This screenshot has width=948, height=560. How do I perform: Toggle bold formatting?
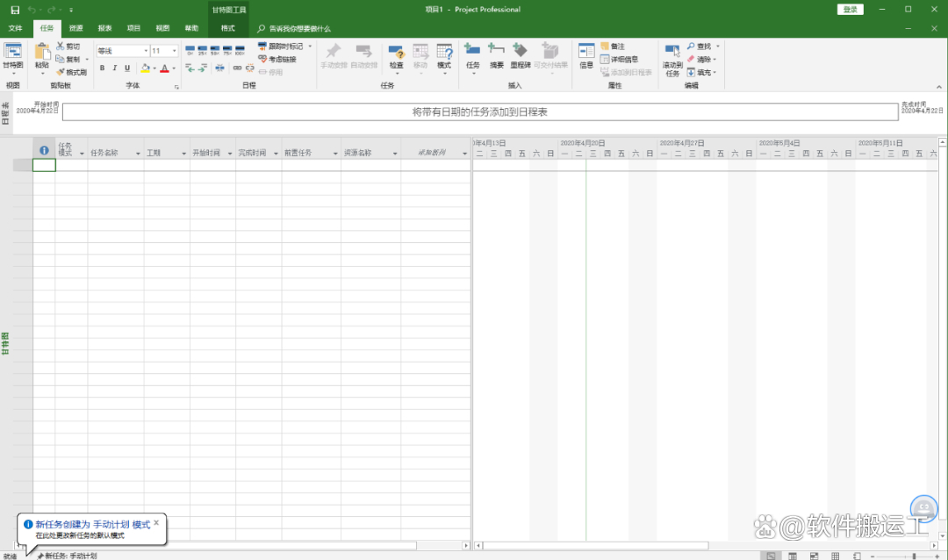coord(101,68)
